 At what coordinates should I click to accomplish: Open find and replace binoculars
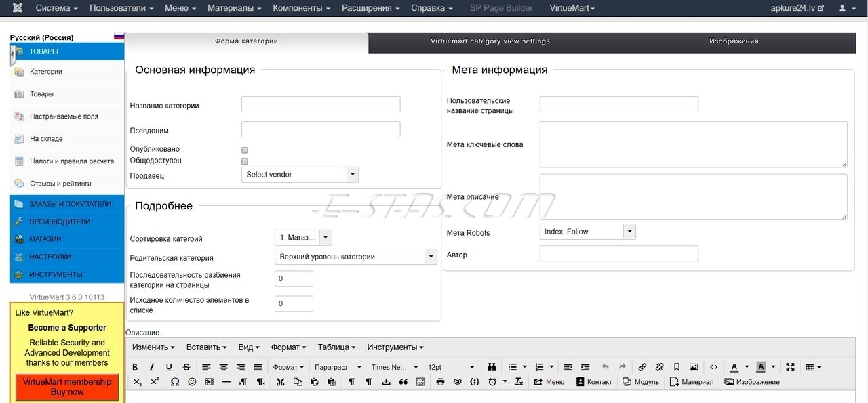492,367
